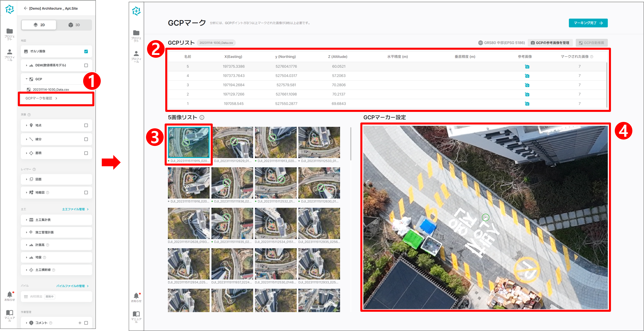This screenshot has height=331, width=644.
Task: Collapse the GCP layer group
Action: [26, 79]
